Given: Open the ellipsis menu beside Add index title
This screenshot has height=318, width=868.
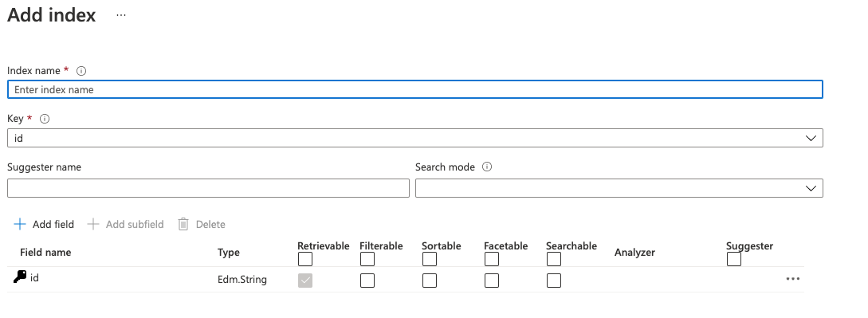Looking at the screenshot, I should (x=121, y=15).
